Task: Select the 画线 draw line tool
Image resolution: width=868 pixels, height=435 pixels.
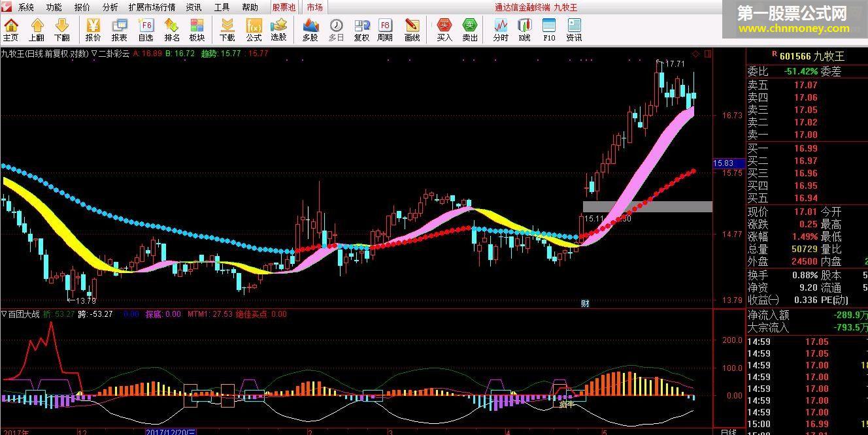Action: coord(412,30)
